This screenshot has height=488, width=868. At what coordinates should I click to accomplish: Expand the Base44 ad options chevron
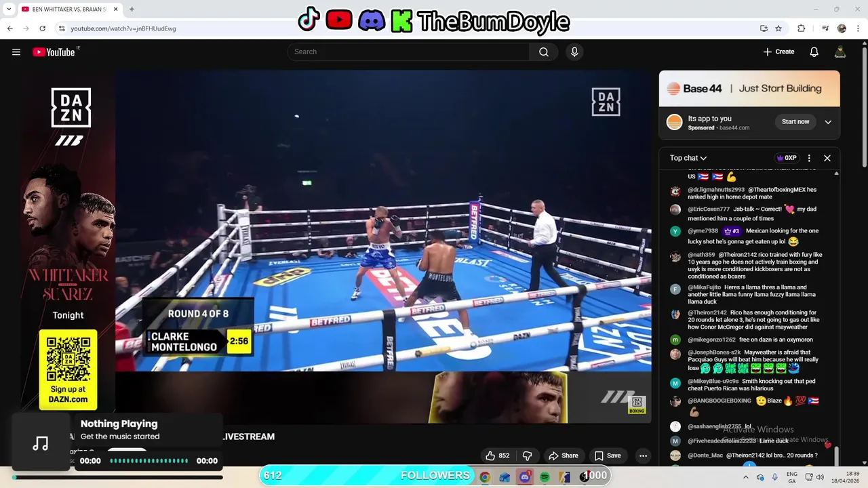(828, 122)
